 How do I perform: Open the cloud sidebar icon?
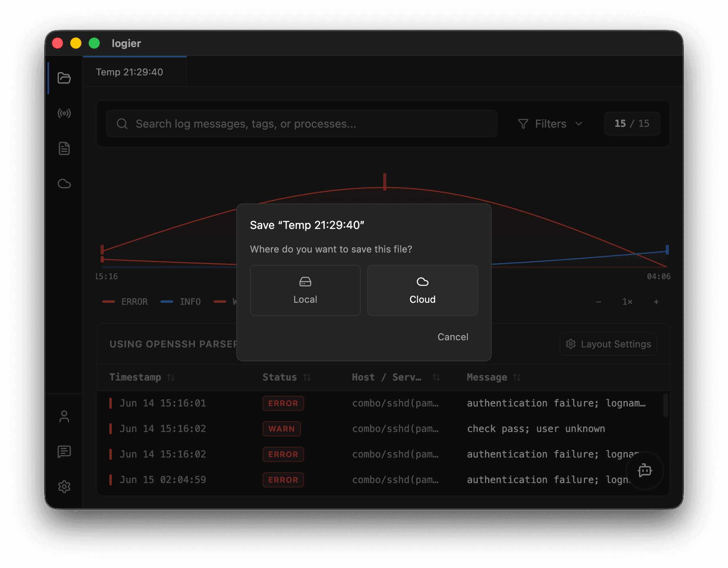[64, 183]
